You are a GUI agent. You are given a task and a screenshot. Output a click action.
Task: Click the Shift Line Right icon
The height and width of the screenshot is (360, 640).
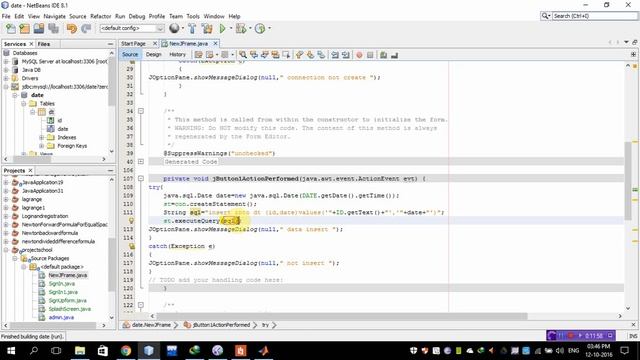(x=346, y=55)
